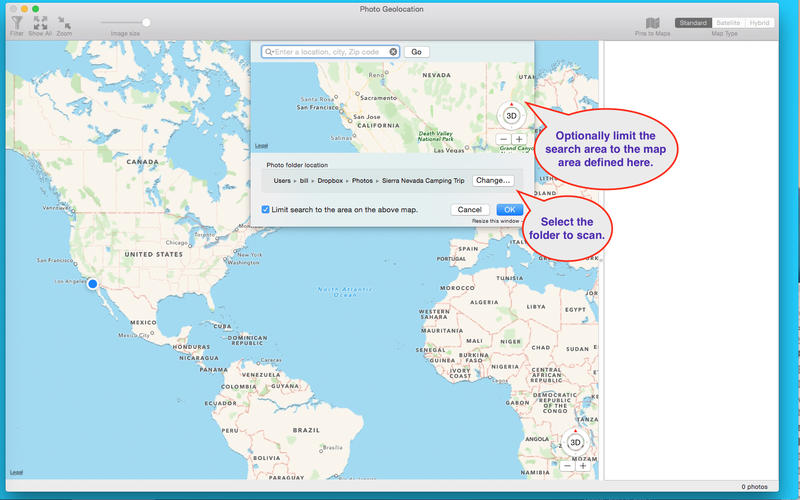Click the blue current location dot
The height and width of the screenshot is (500, 800).
(92, 284)
